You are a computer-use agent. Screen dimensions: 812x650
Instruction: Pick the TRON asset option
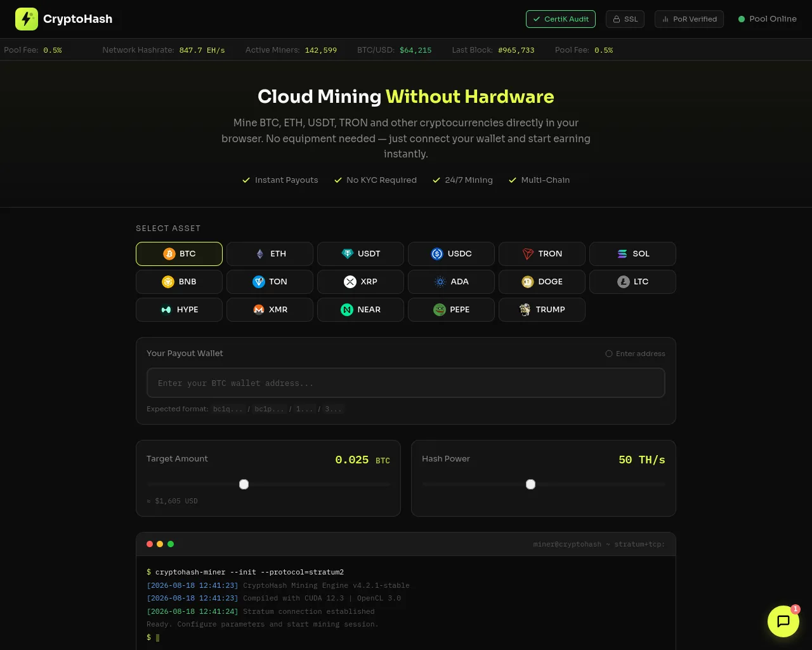tap(542, 254)
